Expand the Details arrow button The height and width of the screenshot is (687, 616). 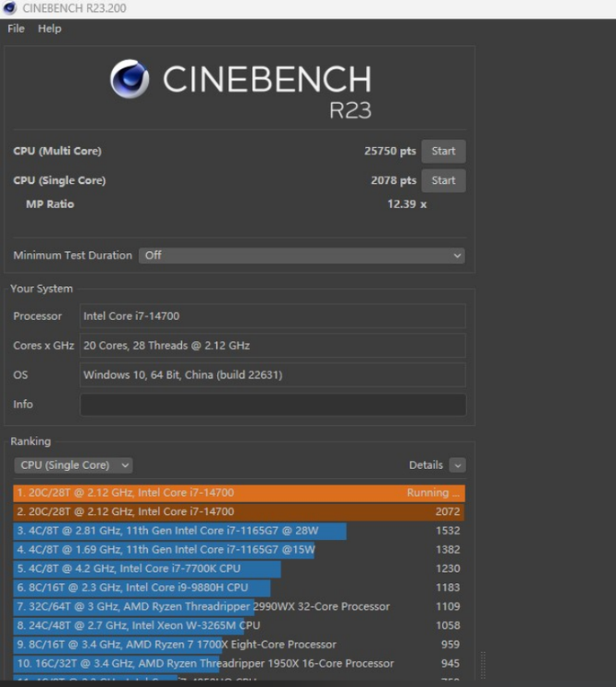457,465
